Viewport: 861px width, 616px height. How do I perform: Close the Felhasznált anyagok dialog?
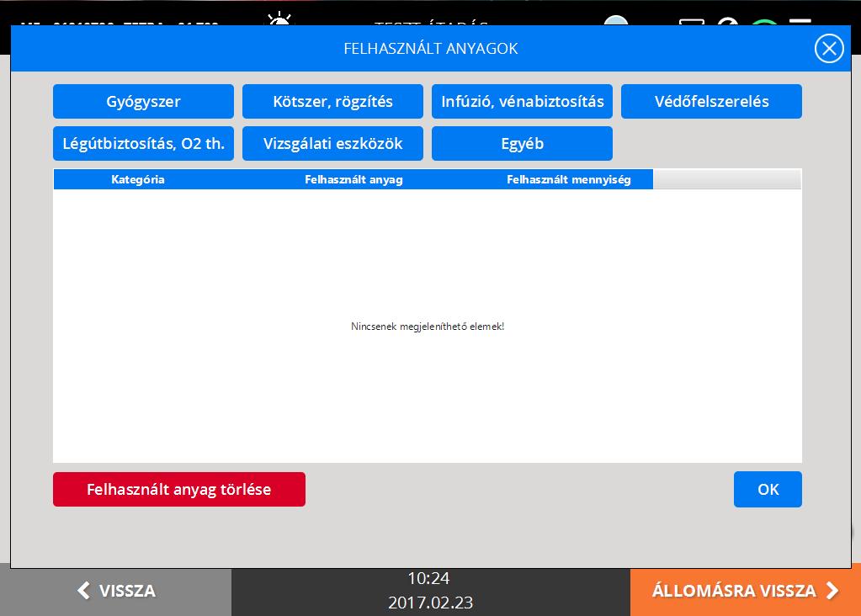pos(829,48)
